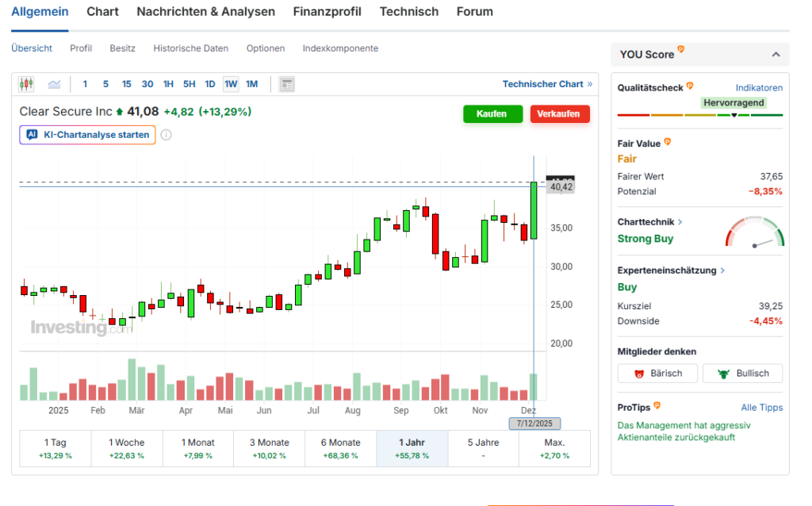The height and width of the screenshot is (506, 812).
Task: Click the bear icon Bärisch button
Action: click(657, 374)
